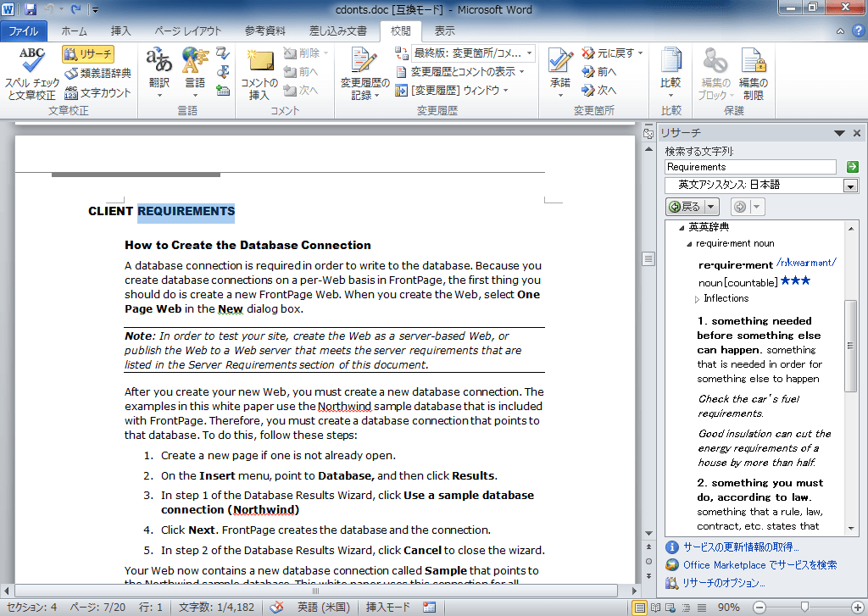Open 変更履歴とコメントの表示 menu
Screen dimensions: 868x616
[x=460, y=72]
